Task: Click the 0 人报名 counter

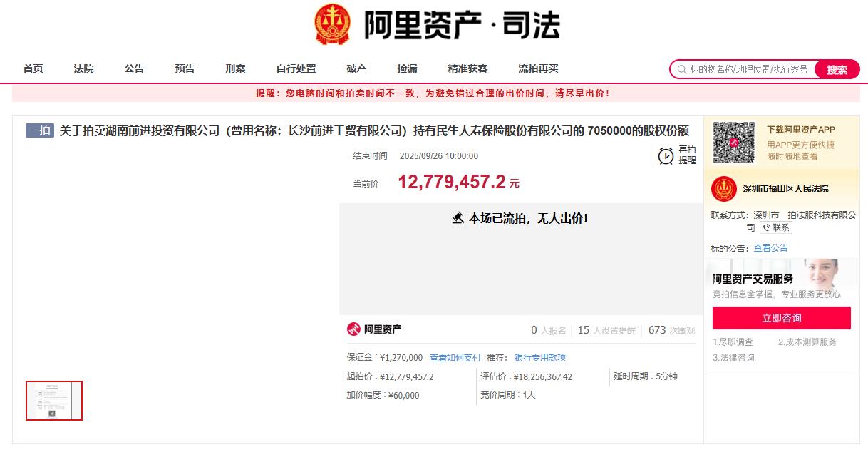Action: coord(549,330)
